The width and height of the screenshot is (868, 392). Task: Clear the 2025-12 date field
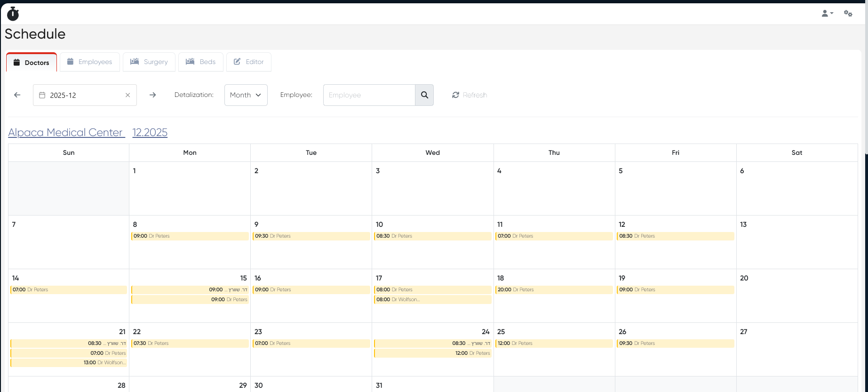(x=127, y=95)
